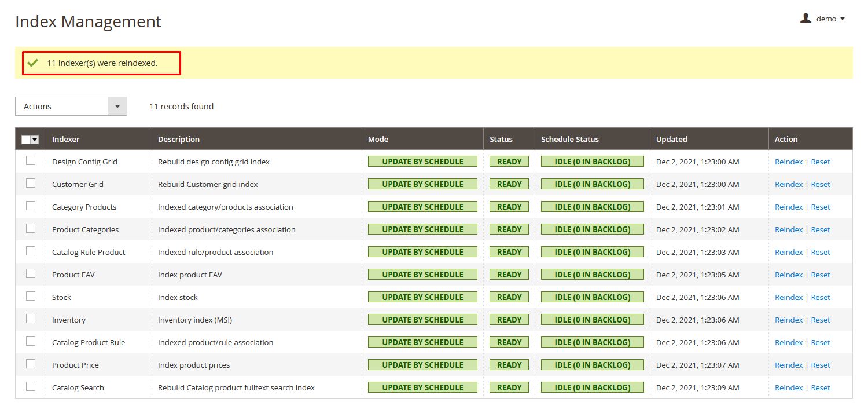
Task: Click Reset link for Category Products
Action: click(x=820, y=207)
